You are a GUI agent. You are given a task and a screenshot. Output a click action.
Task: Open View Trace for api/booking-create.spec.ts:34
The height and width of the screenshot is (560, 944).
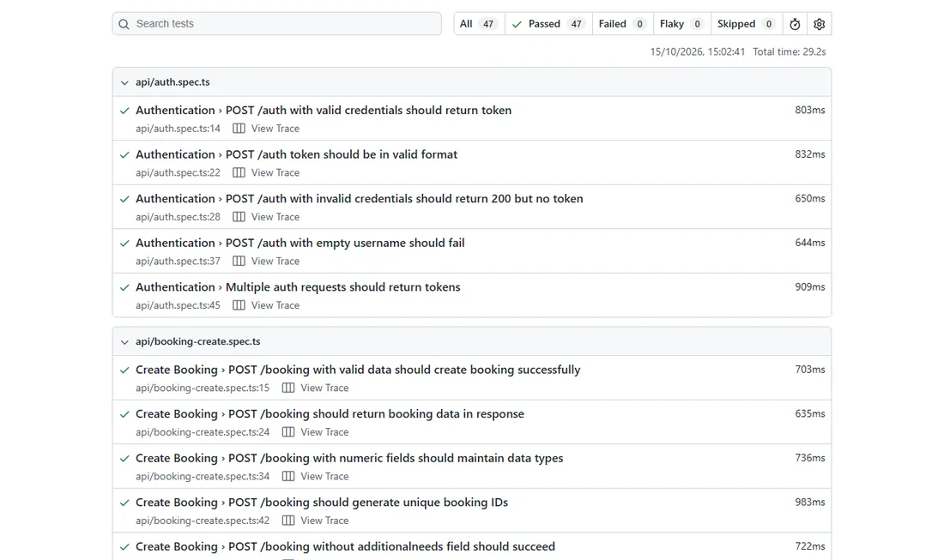point(324,477)
